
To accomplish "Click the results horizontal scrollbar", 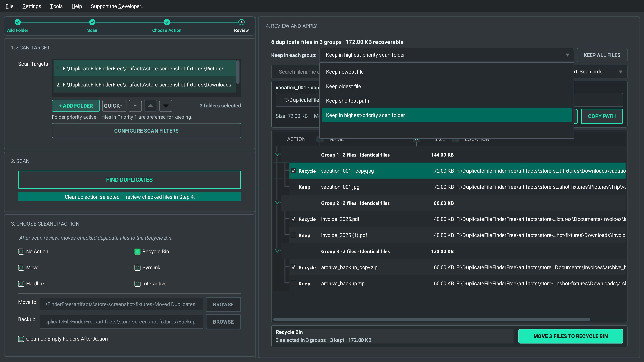I will (432, 319).
